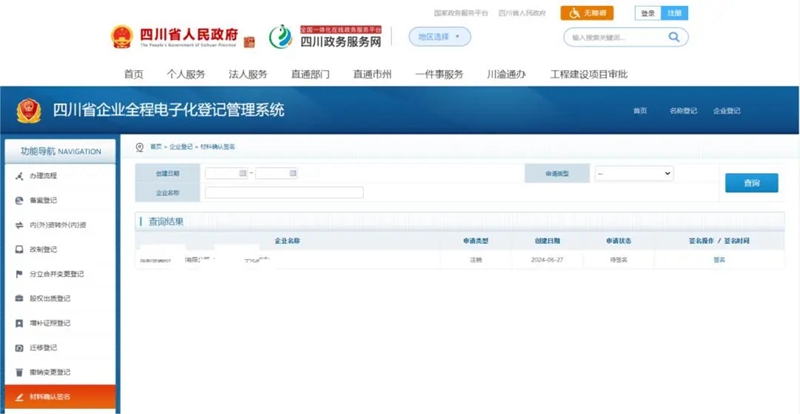
Task: Click the 2024-06-27 date cell
Action: pyautogui.click(x=547, y=260)
